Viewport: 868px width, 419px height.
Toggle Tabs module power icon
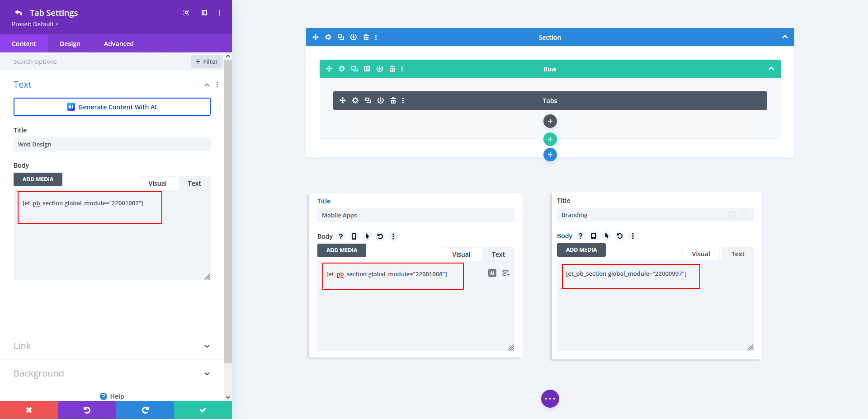click(381, 100)
